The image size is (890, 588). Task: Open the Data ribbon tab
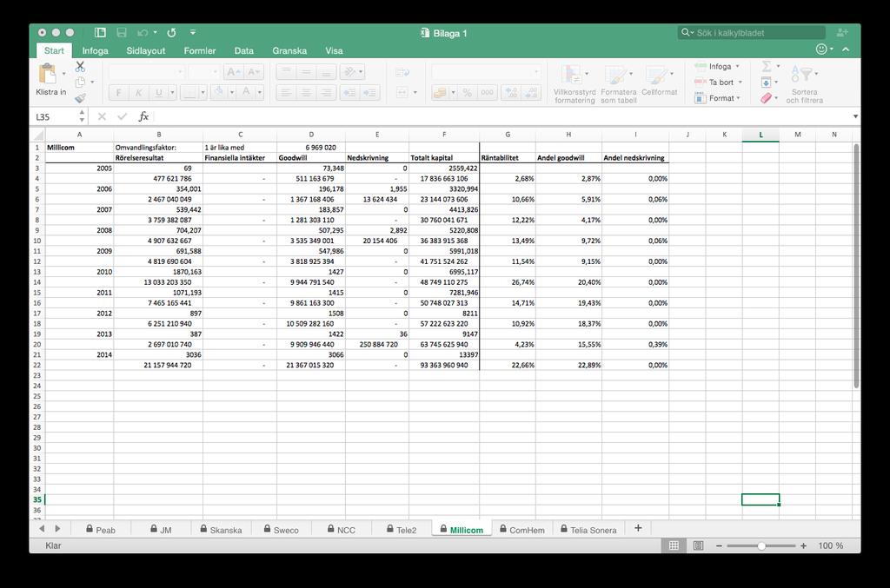click(243, 50)
